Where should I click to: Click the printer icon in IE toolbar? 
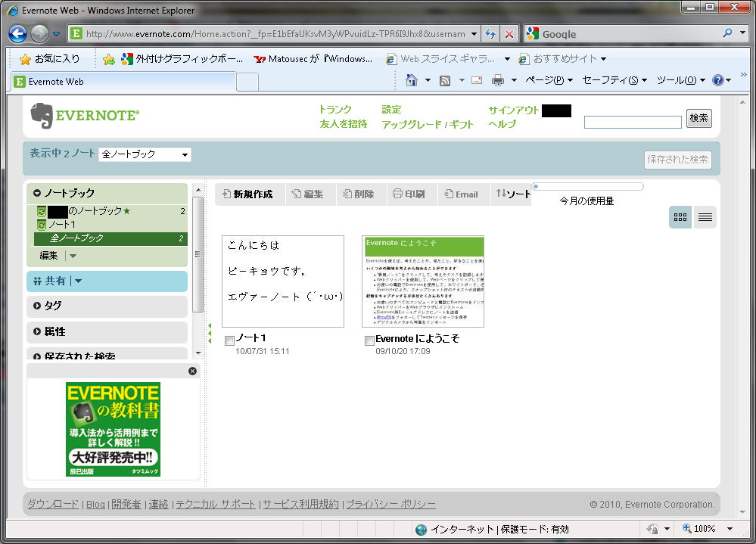click(498, 80)
